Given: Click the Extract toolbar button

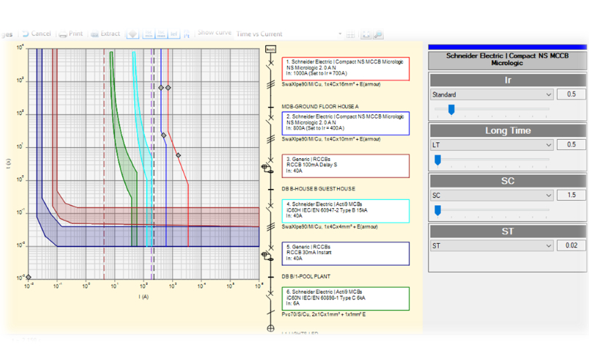Looking at the screenshot, I should 105,34.
